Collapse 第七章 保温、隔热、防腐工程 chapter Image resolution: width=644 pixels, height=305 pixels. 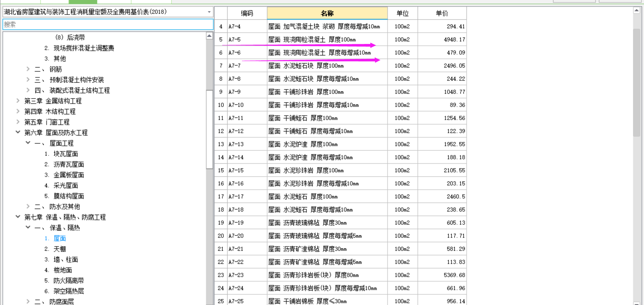(18, 217)
